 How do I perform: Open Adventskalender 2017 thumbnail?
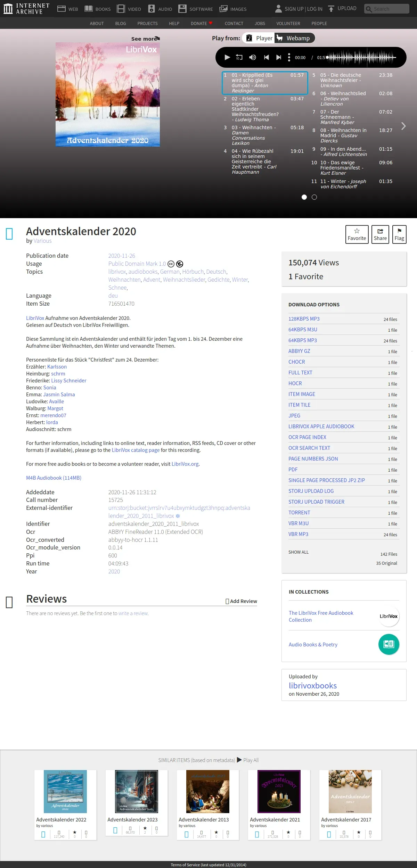pos(350,792)
